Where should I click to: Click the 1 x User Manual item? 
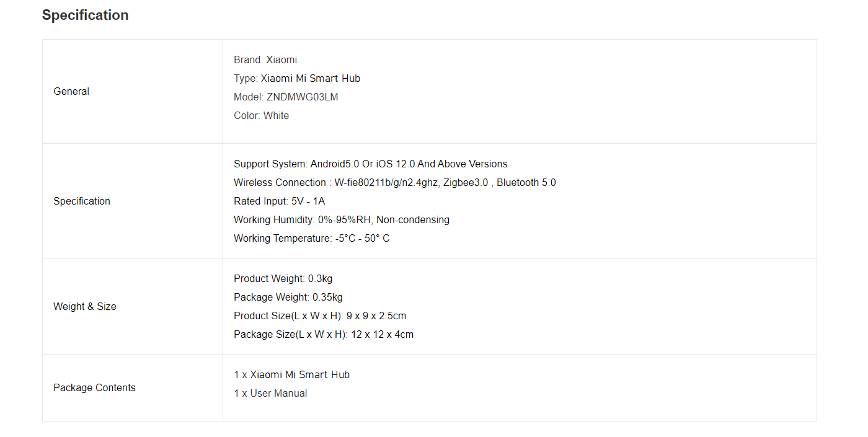click(270, 393)
